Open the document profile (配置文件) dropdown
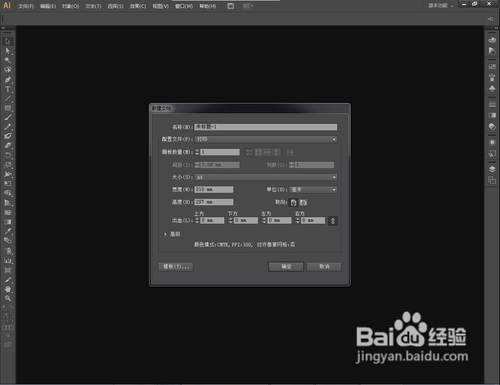 click(x=266, y=139)
